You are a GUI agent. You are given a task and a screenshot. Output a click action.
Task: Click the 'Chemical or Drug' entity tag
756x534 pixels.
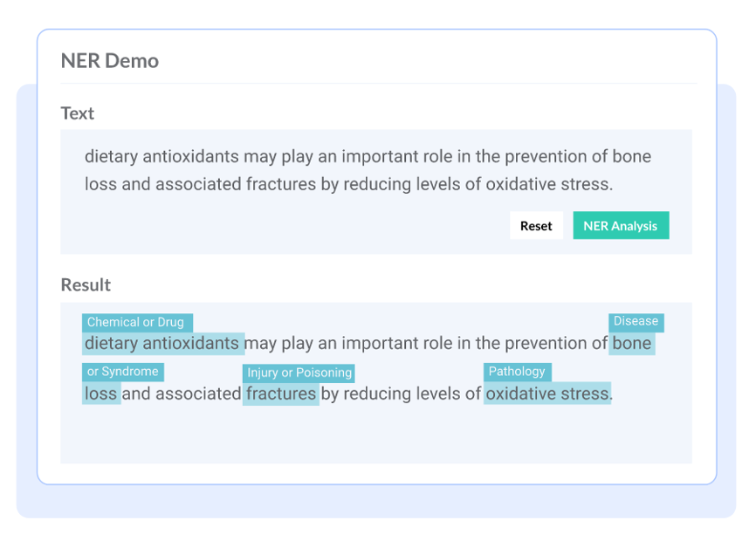click(x=136, y=323)
